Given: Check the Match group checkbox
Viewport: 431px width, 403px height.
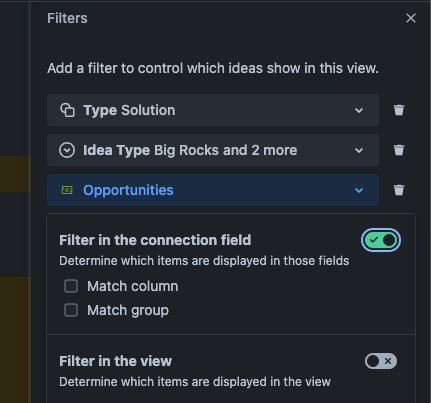Looking at the screenshot, I should (x=71, y=310).
